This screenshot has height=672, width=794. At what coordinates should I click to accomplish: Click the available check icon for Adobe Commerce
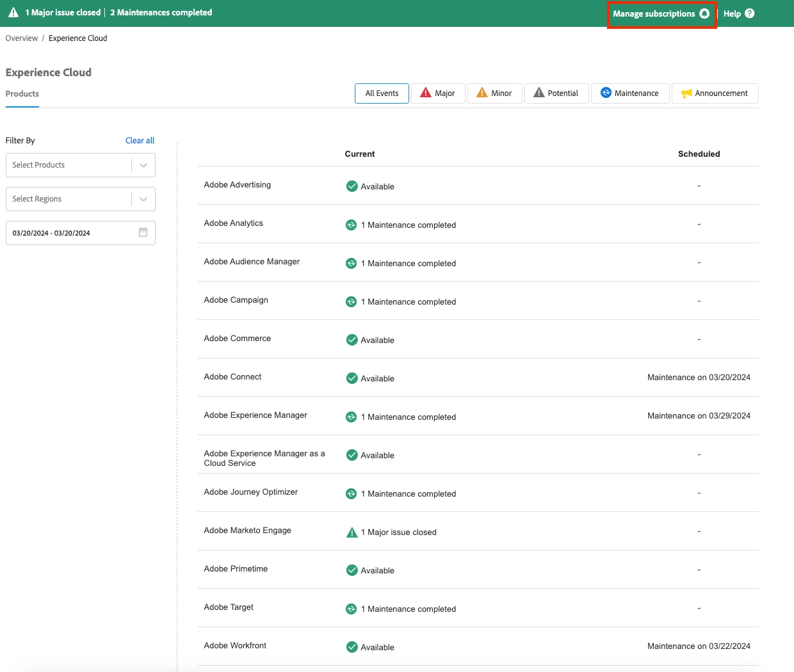tap(352, 340)
